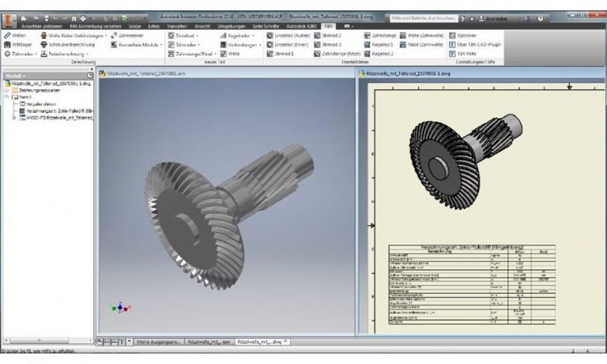Open the Zahnriemen calculation
The height and width of the screenshot is (364, 607).
click(127, 36)
